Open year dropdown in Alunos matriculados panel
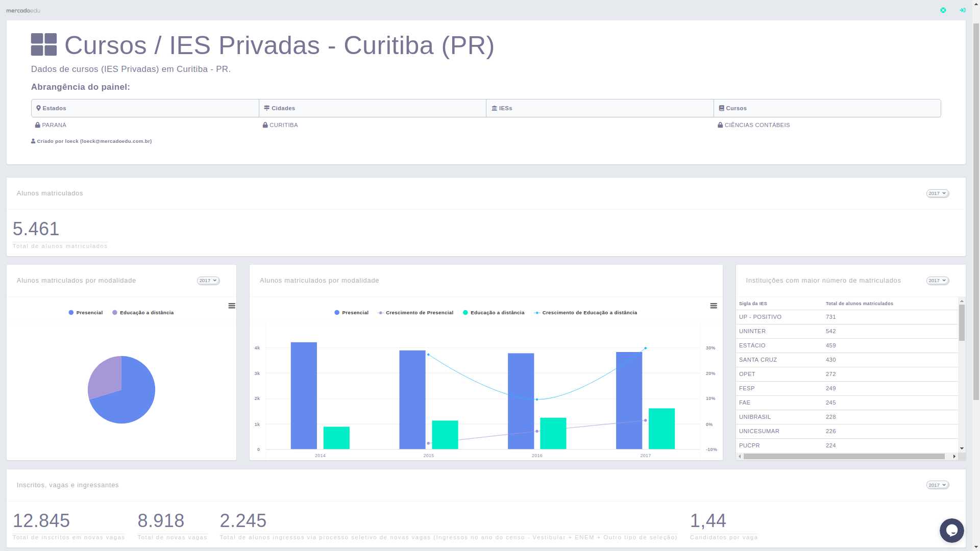 [938, 193]
